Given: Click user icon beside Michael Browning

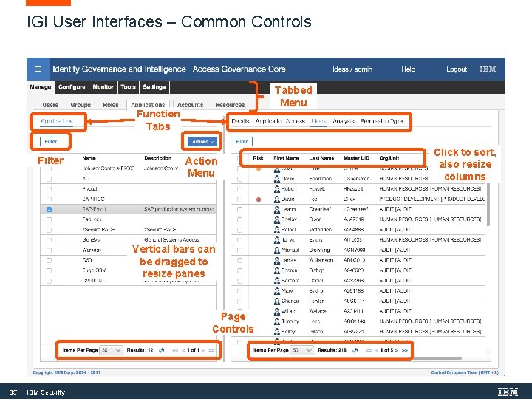Looking at the screenshot, I should pyautogui.click(x=277, y=250).
